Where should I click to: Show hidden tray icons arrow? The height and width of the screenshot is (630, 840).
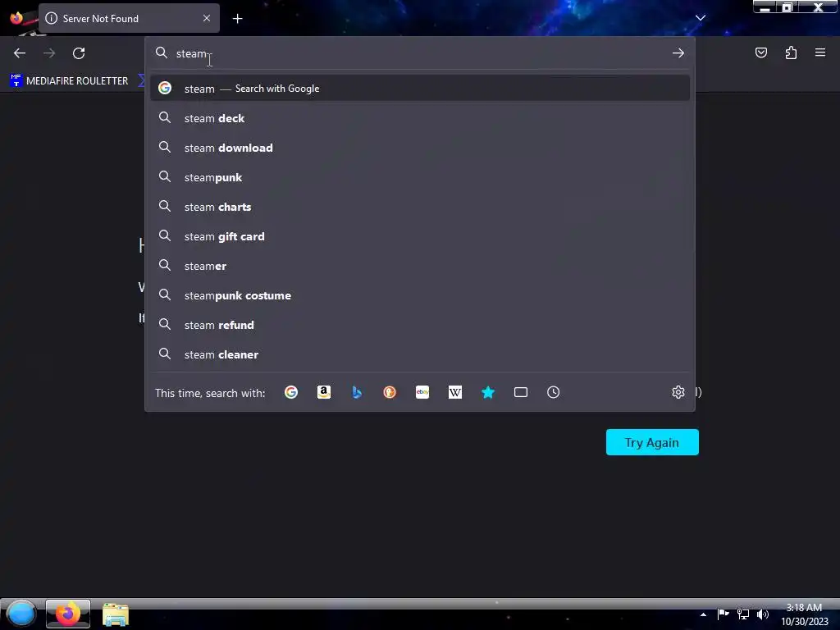(703, 614)
